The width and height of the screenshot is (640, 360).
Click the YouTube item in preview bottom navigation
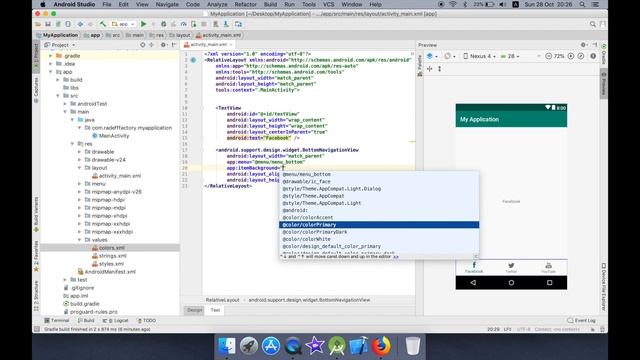tap(548, 268)
